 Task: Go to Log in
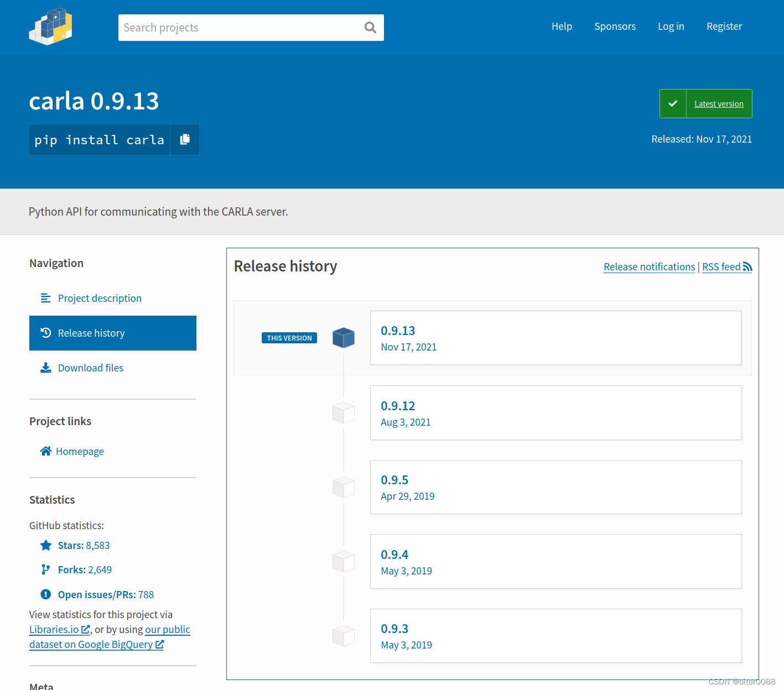(671, 27)
